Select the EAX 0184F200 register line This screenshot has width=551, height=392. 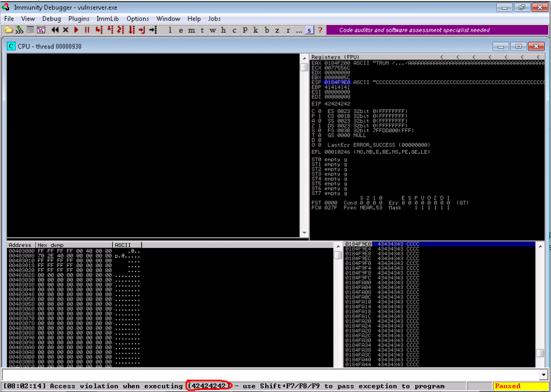tap(428, 63)
